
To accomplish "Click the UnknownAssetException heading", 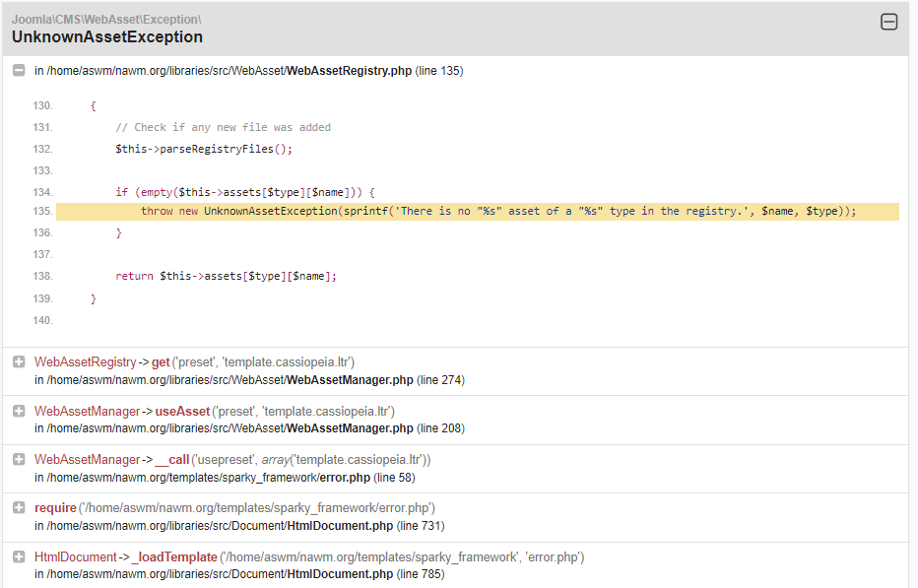I will [107, 36].
